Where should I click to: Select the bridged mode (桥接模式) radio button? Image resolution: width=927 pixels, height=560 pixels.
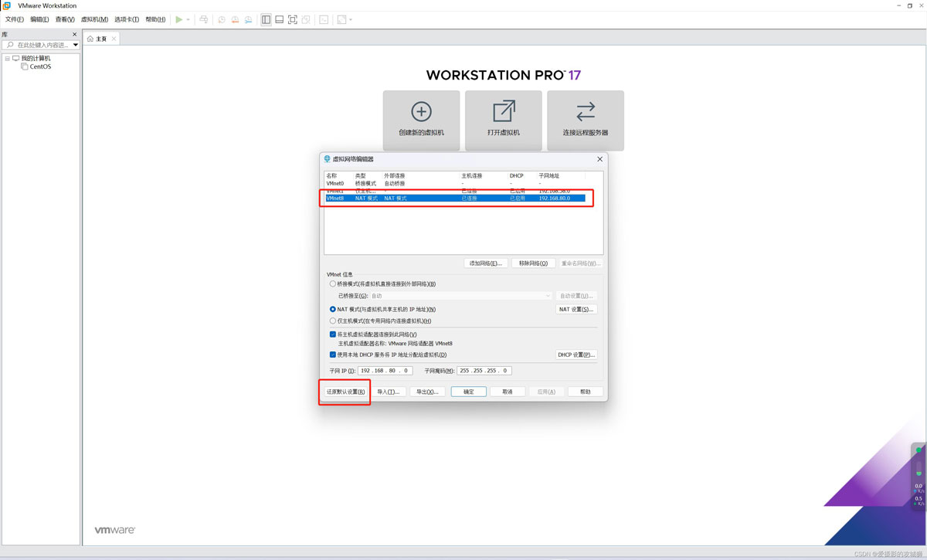333,284
